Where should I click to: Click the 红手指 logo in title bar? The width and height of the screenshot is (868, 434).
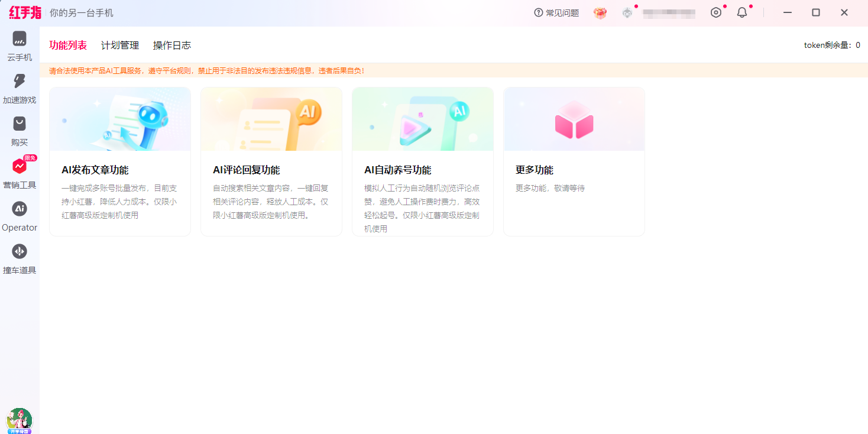click(25, 12)
